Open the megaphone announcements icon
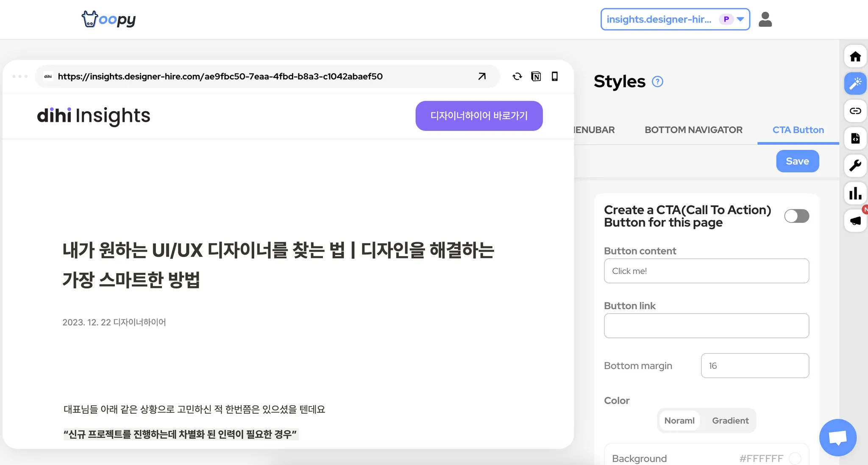Viewport: 868px width, 465px height. (855, 221)
